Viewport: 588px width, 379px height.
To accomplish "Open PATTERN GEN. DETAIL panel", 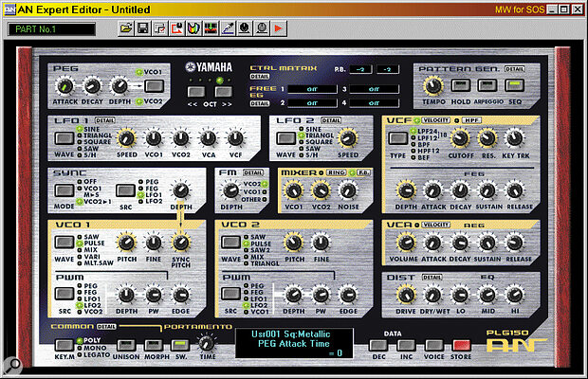I will pyautogui.click(x=514, y=69).
